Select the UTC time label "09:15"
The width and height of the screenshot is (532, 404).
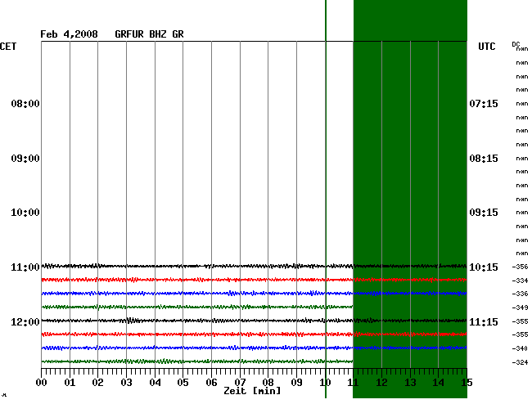pyautogui.click(x=484, y=213)
